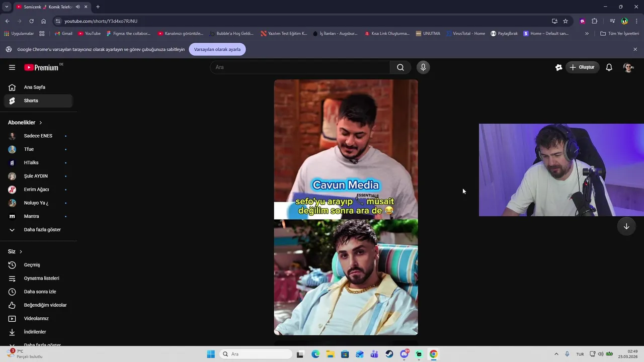Open the account avatar menu
This screenshot has width=644, height=362.
pyautogui.click(x=628, y=67)
